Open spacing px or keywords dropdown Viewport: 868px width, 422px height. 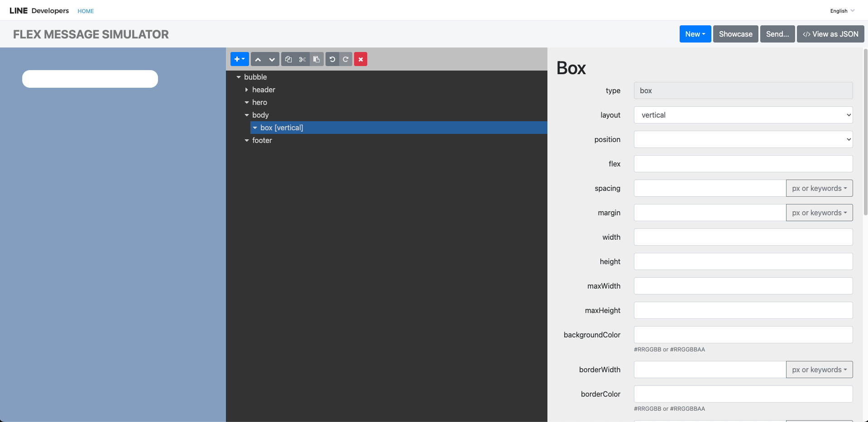tap(819, 188)
